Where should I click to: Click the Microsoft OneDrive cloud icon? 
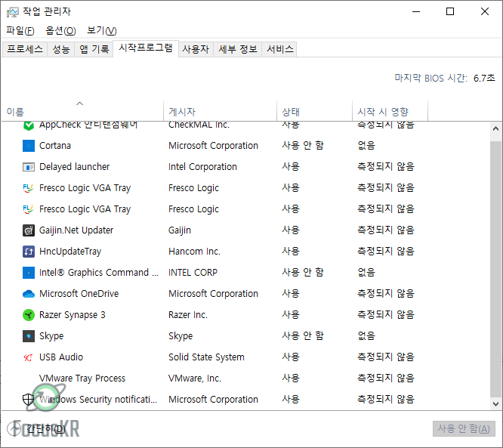[29, 294]
